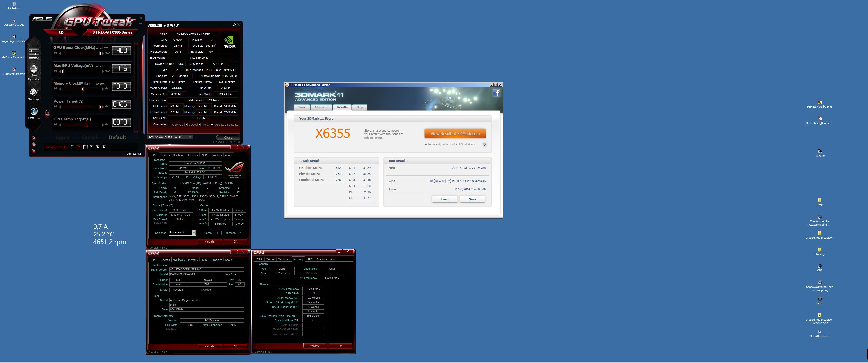Adjust the Max GPU Voltage slider

pos(81,71)
